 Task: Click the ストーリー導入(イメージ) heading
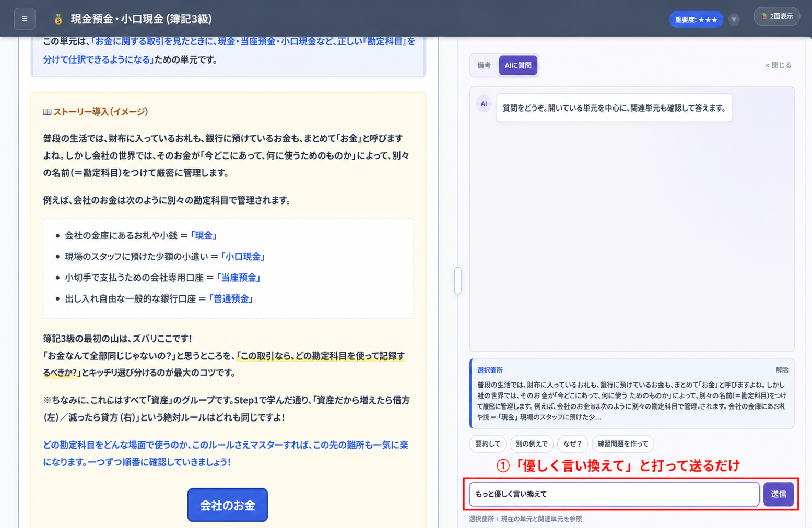(x=101, y=112)
